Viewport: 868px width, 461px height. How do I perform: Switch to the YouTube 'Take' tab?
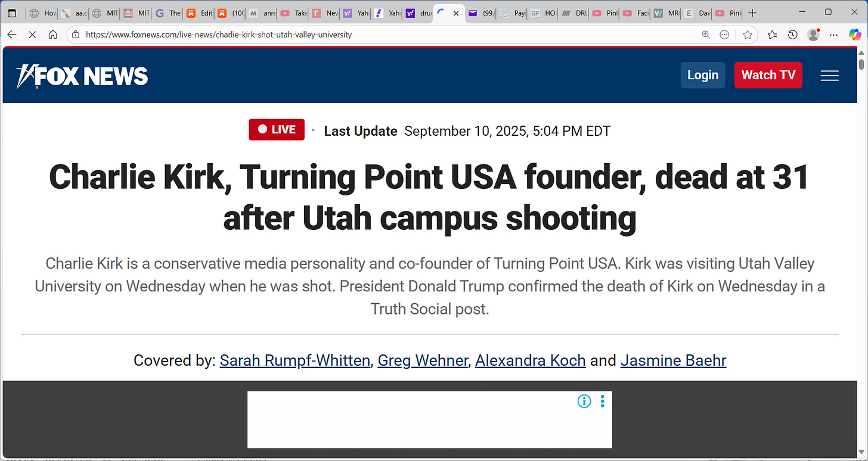pos(293,13)
